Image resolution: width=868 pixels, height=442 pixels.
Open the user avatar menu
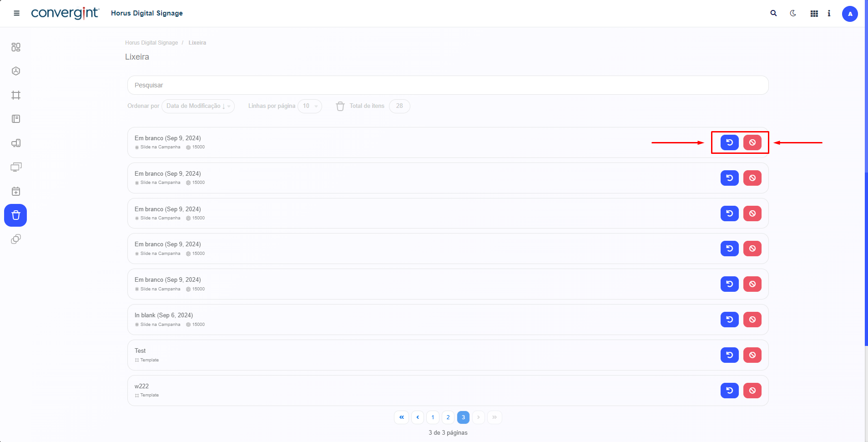[x=849, y=14]
